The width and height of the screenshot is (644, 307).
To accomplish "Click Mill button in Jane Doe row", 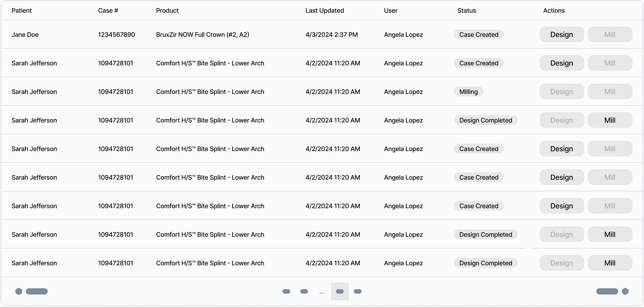I will (x=610, y=35).
